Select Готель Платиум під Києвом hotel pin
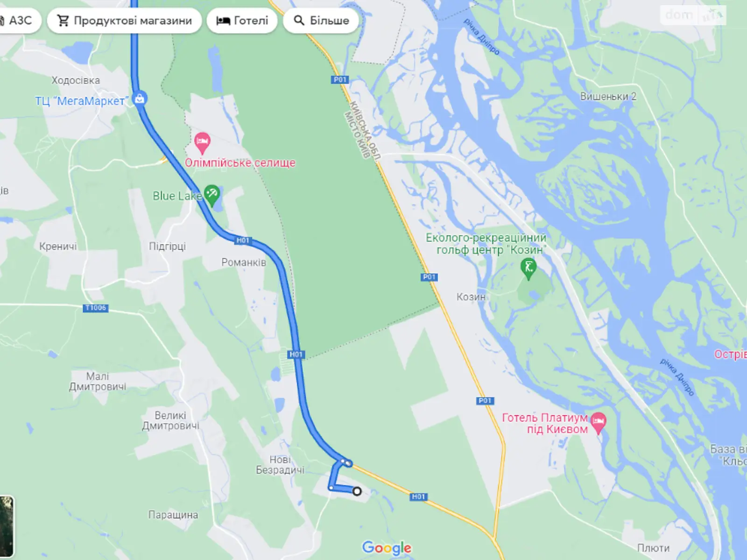Image resolution: width=747 pixels, height=560 pixels. (599, 423)
